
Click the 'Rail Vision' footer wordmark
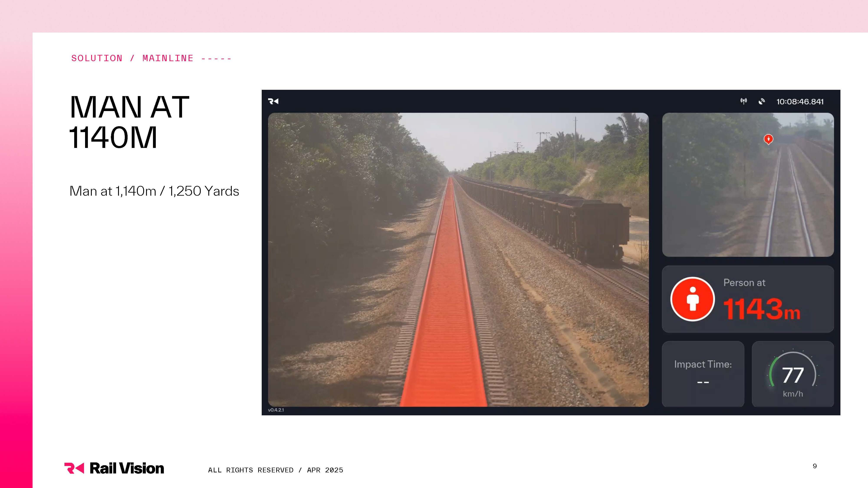127,468
